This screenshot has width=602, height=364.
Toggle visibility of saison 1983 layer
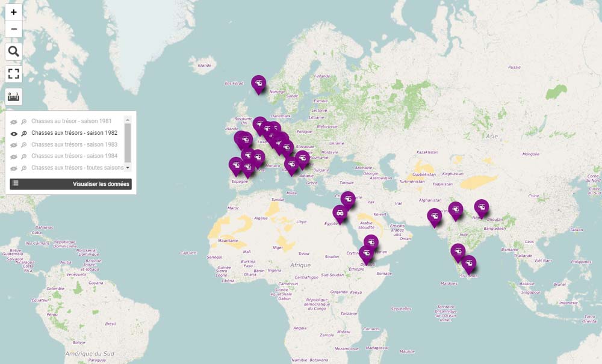[x=14, y=145]
